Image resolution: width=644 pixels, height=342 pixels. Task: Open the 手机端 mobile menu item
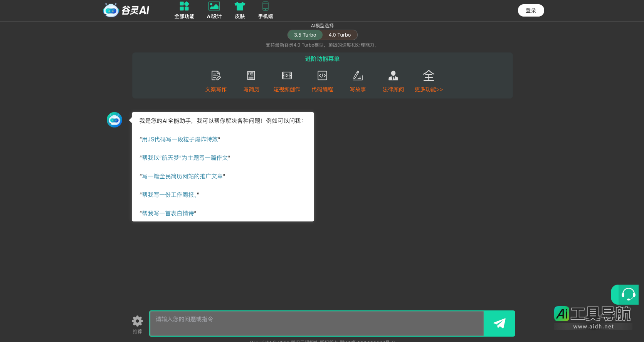coord(266,10)
